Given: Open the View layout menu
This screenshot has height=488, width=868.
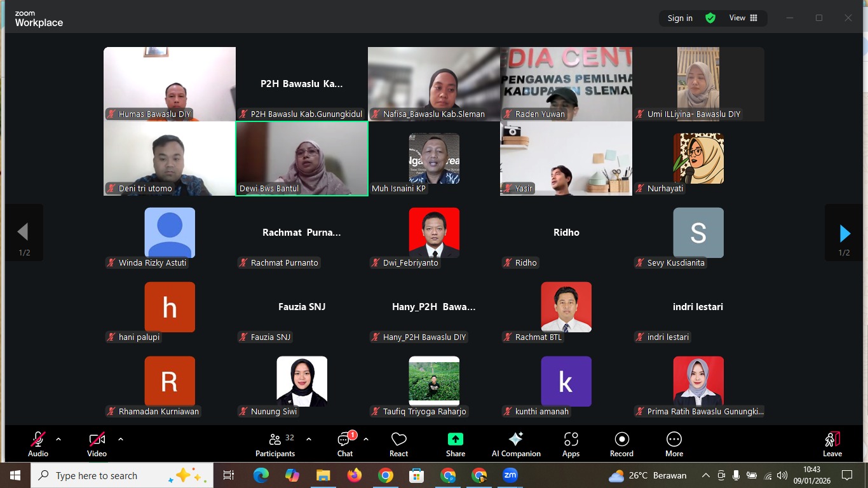Looking at the screenshot, I should point(742,18).
